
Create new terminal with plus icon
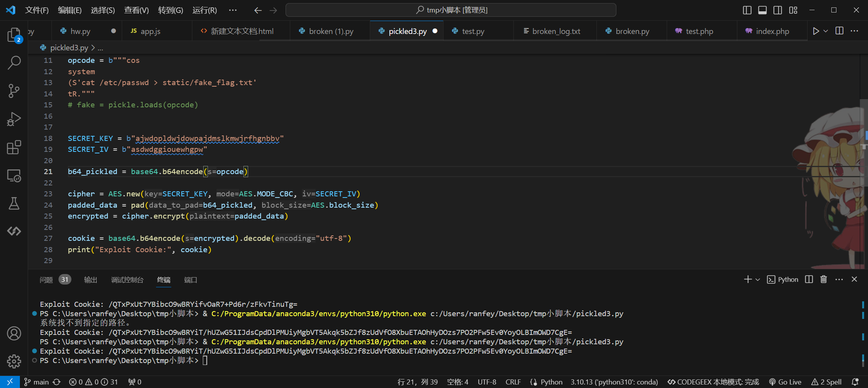click(x=748, y=279)
